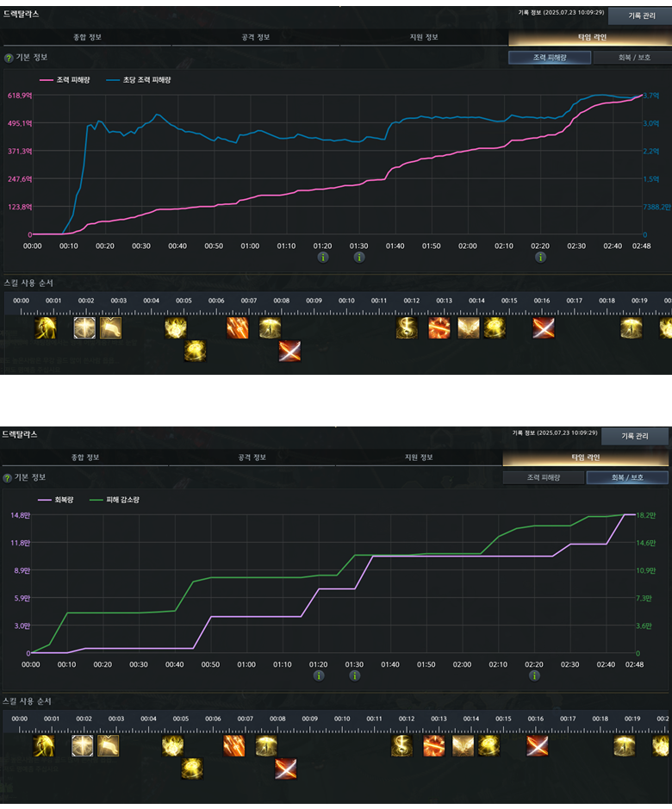Click the white cross skill icon near 00:02, upper panel
Viewport: 672px width, 809px height.
pyautogui.click(x=84, y=327)
